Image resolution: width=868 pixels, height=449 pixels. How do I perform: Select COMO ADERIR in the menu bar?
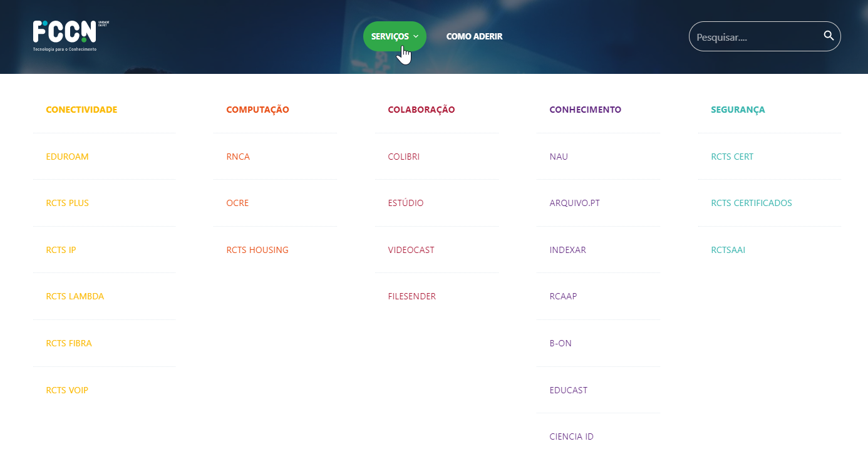point(474,36)
